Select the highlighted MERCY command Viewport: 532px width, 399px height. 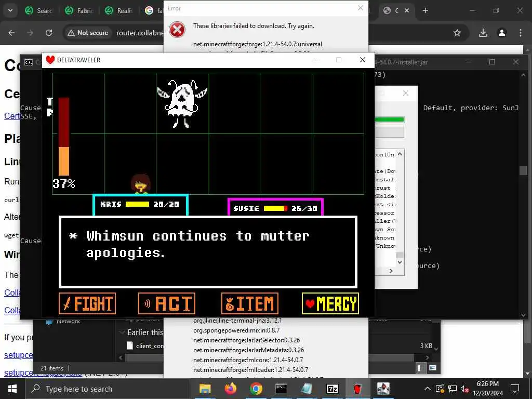[330, 303]
